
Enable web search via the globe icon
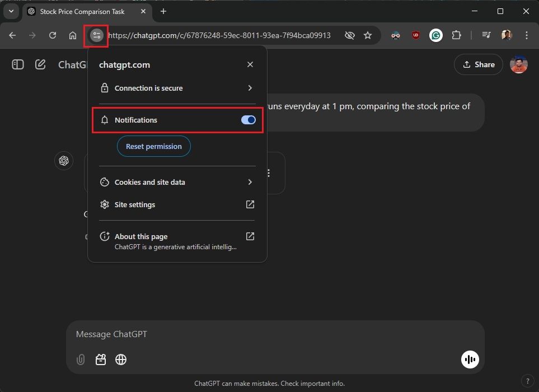click(x=120, y=360)
